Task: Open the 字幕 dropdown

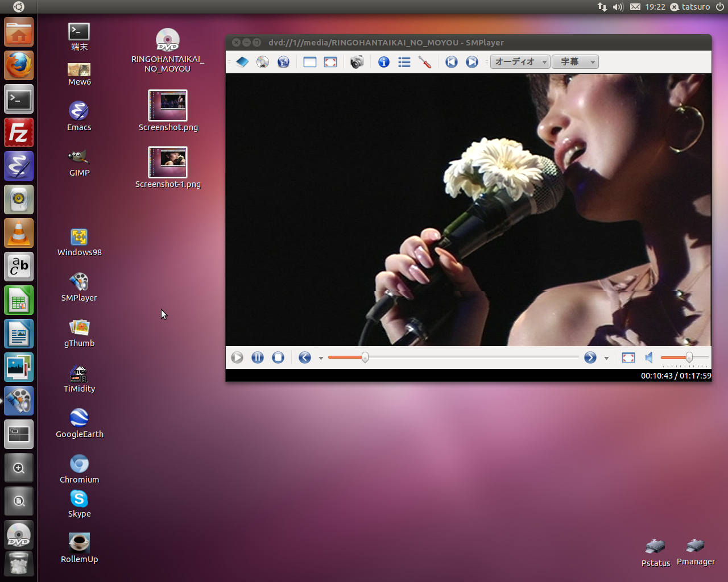Action: (575, 62)
